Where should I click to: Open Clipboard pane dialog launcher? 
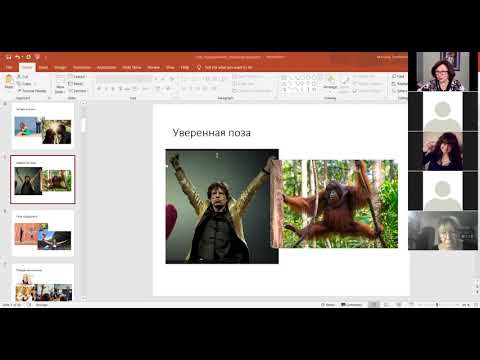tap(49, 98)
